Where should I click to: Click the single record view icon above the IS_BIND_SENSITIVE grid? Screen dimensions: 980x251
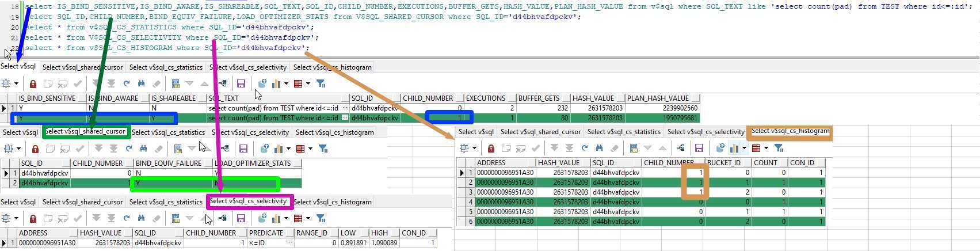tap(176, 83)
